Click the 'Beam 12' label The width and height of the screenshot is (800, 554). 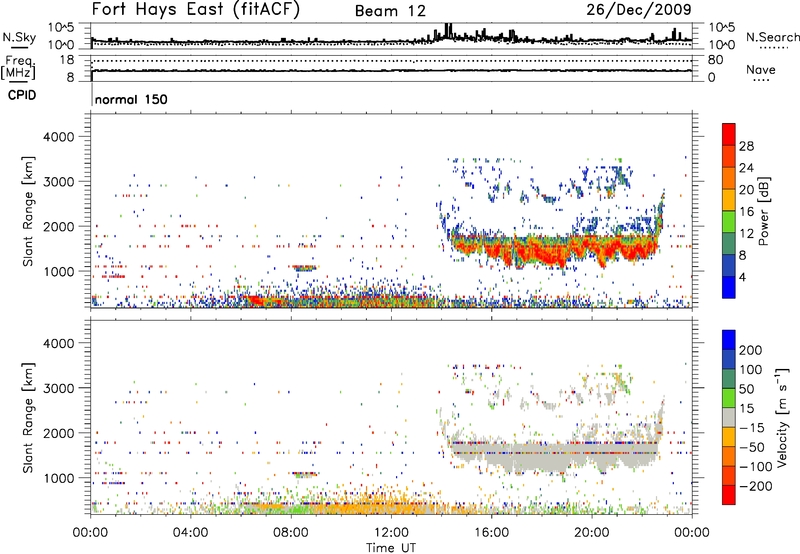pyautogui.click(x=390, y=11)
